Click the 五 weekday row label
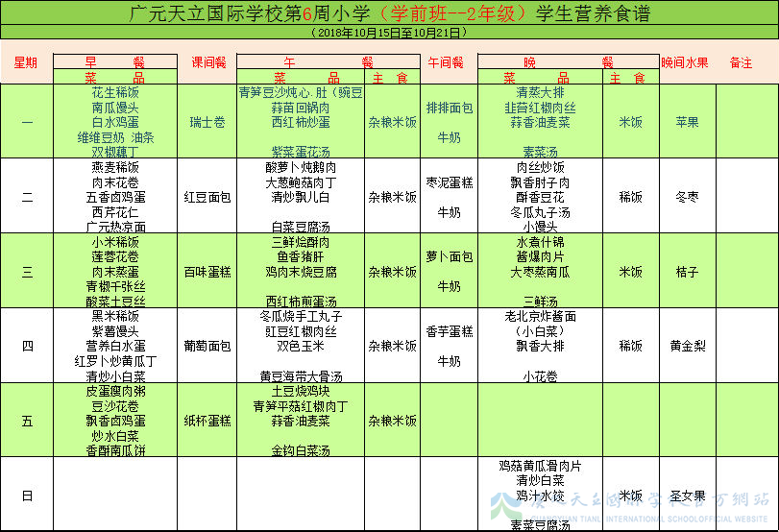Image resolution: width=779 pixels, height=532 pixels. click(26, 421)
